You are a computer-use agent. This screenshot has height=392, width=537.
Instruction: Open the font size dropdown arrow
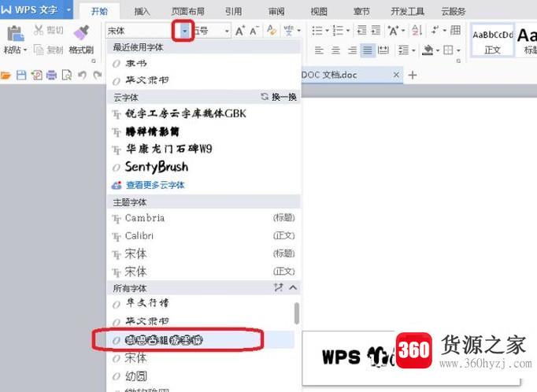[227, 31]
